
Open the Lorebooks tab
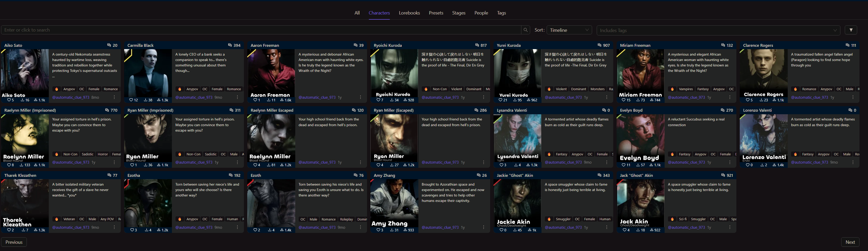coord(409,13)
